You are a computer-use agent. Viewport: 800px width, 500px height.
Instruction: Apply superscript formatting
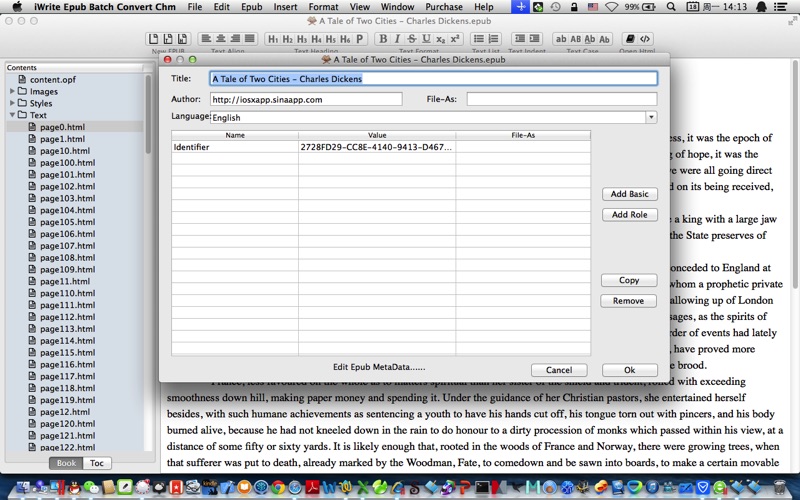click(x=455, y=39)
